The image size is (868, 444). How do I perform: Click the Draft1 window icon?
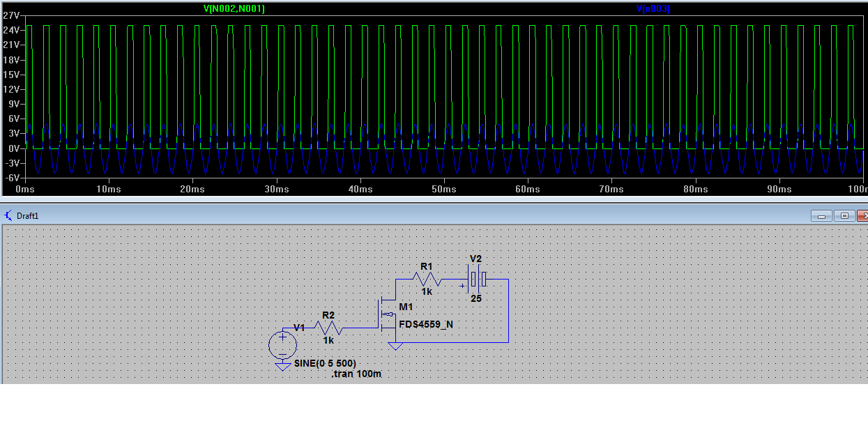click(8, 215)
